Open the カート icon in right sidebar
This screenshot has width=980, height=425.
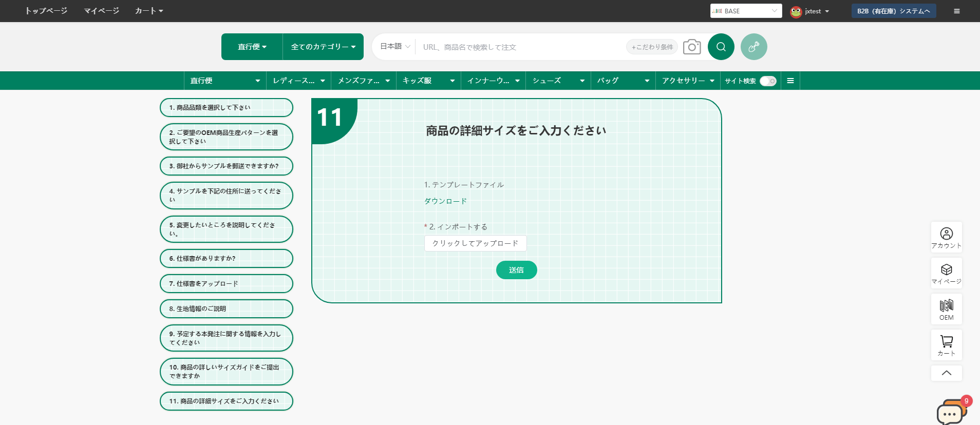(x=947, y=345)
